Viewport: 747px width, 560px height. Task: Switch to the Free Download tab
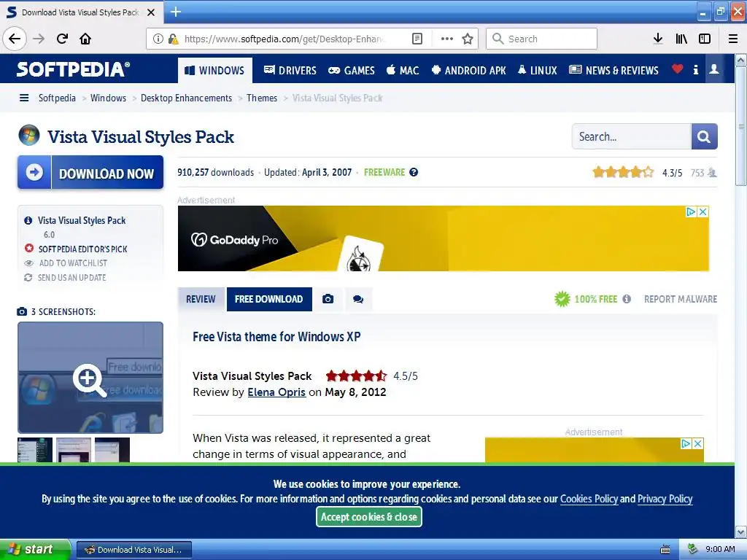[x=269, y=299]
